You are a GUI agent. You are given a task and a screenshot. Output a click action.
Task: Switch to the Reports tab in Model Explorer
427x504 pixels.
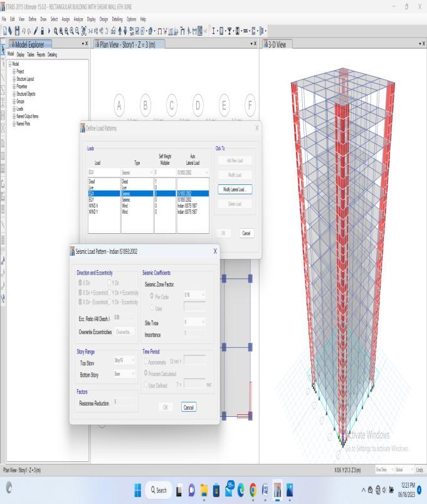(41, 55)
